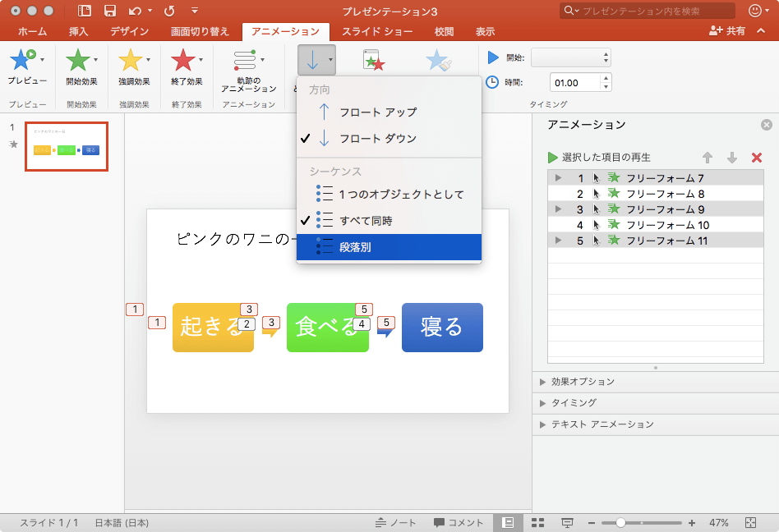Select フリーフォーム 8 in animation list
Image resolution: width=779 pixels, height=532 pixels.
point(655,194)
